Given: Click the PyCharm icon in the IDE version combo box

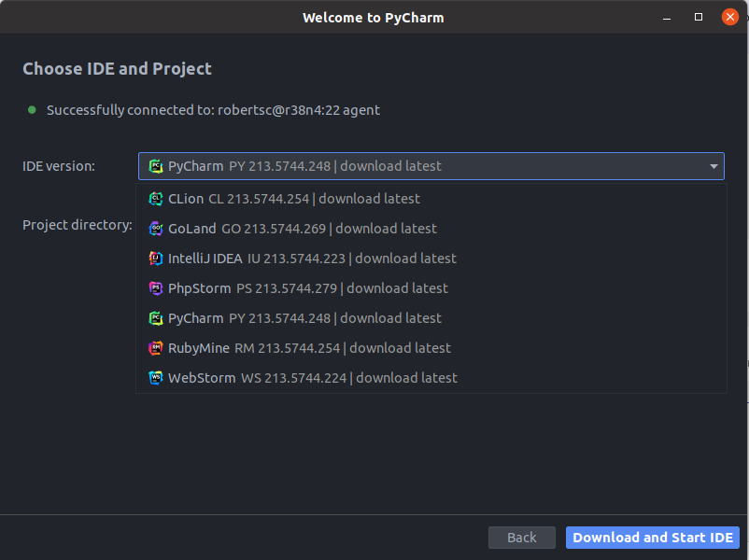Looking at the screenshot, I should pyautogui.click(x=156, y=166).
